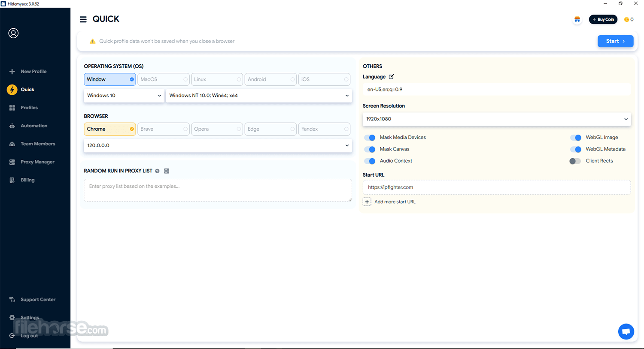
Task: Click the Log out arrow icon
Action: coord(12,336)
